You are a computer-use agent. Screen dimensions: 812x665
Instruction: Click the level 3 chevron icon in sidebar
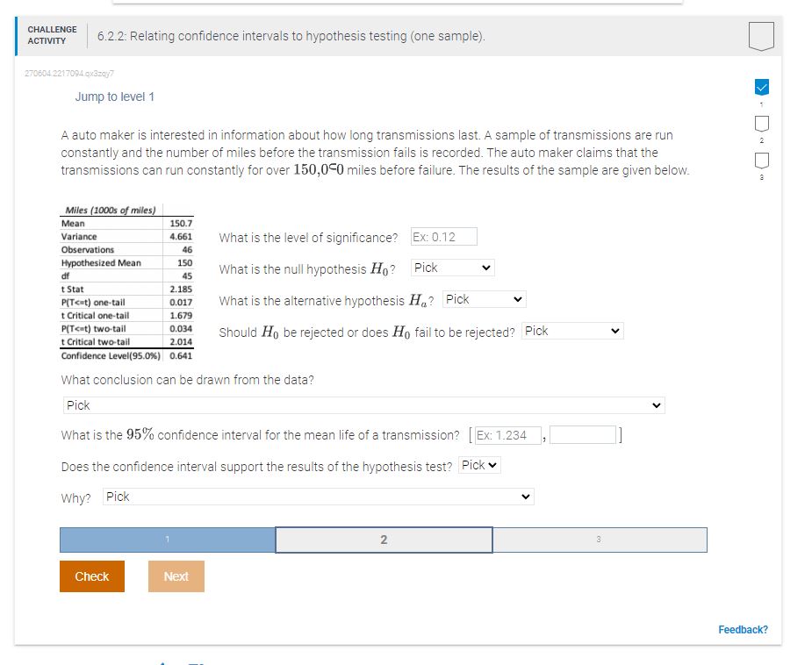point(760,158)
